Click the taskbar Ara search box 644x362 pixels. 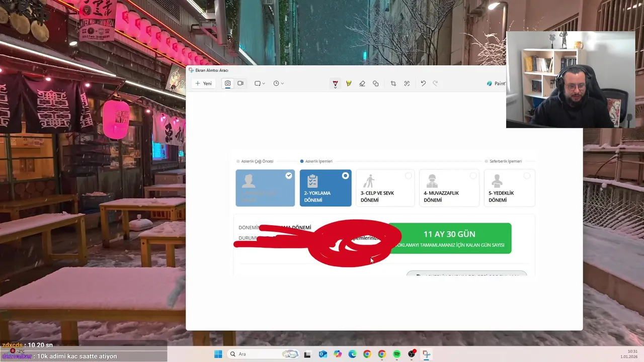pos(264,354)
